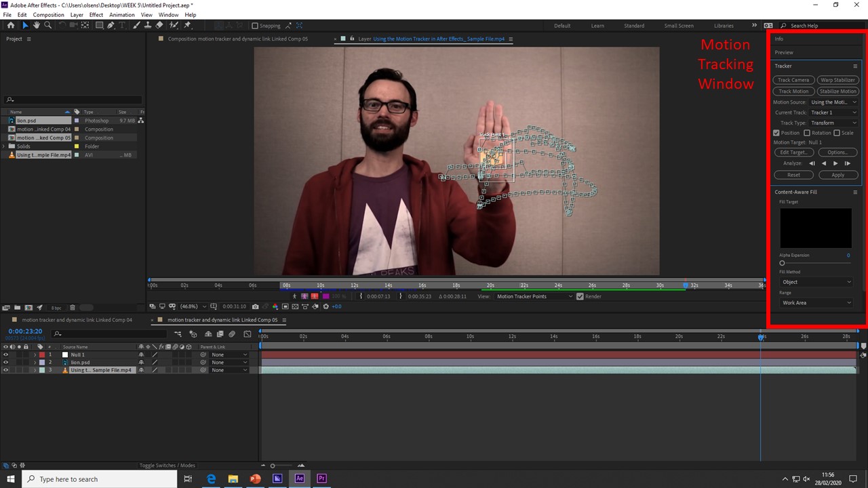Select the Clone Stamp tool
868x488 pixels.
(149, 25)
